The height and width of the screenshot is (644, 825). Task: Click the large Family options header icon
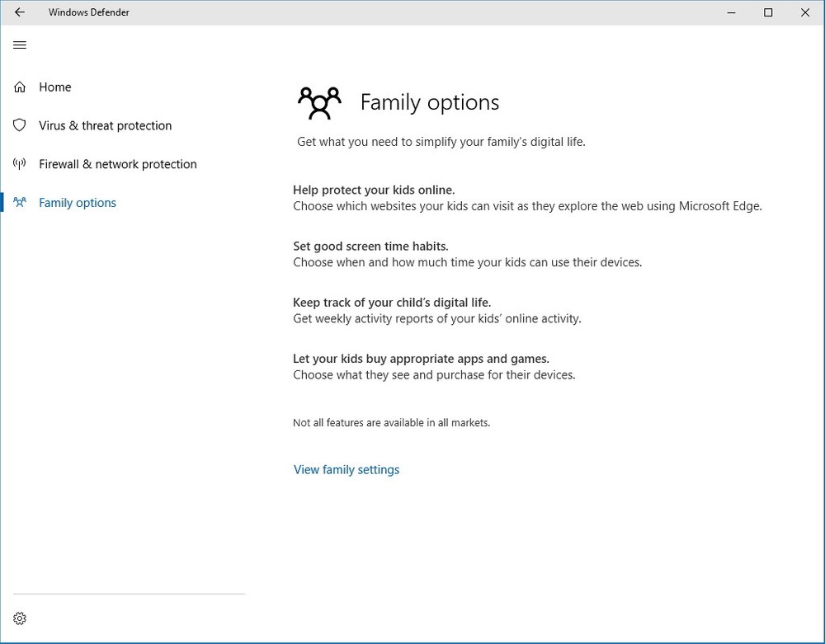pyautogui.click(x=319, y=102)
